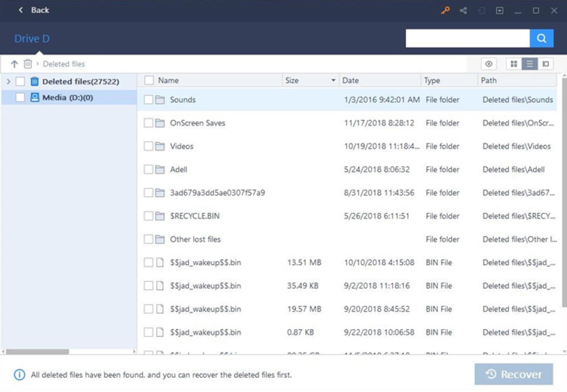This screenshot has height=392, width=567.
Task: Toggle the eye preview icon
Action: click(488, 64)
